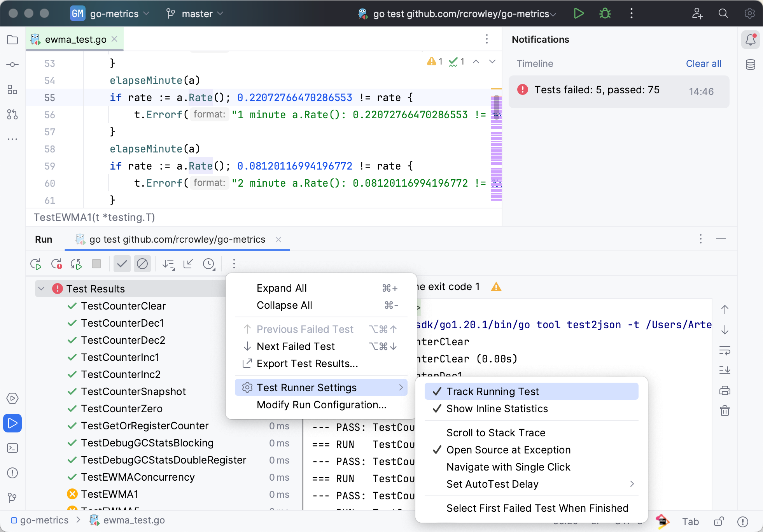The width and height of the screenshot is (763, 532).
Task: Uncheck Track Running Test option
Action: 492,392
